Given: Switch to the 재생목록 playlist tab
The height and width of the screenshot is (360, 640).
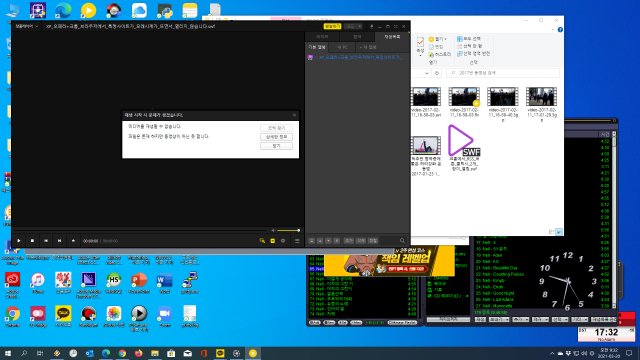Looking at the screenshot, I should tap(392, 37).
